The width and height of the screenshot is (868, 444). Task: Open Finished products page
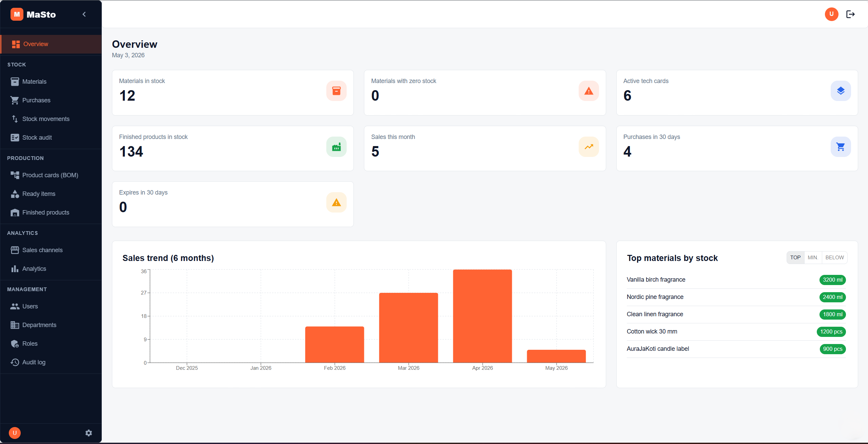tap(51, 213)
